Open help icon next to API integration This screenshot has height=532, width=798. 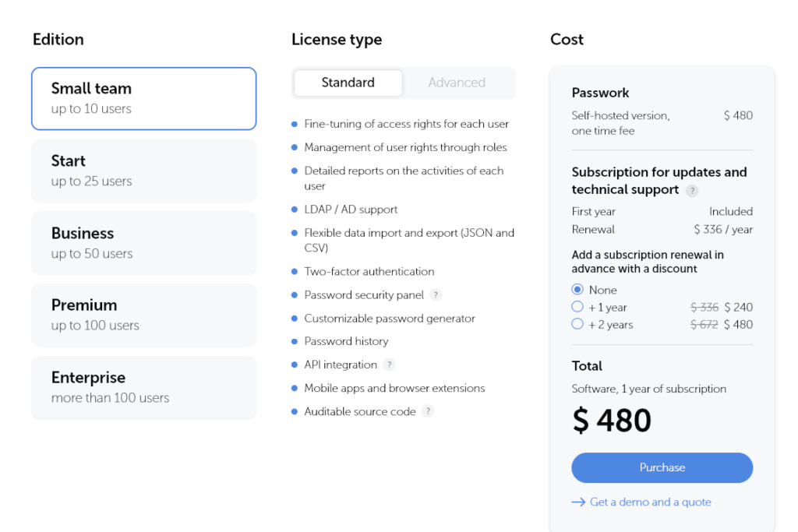point(389,365)
